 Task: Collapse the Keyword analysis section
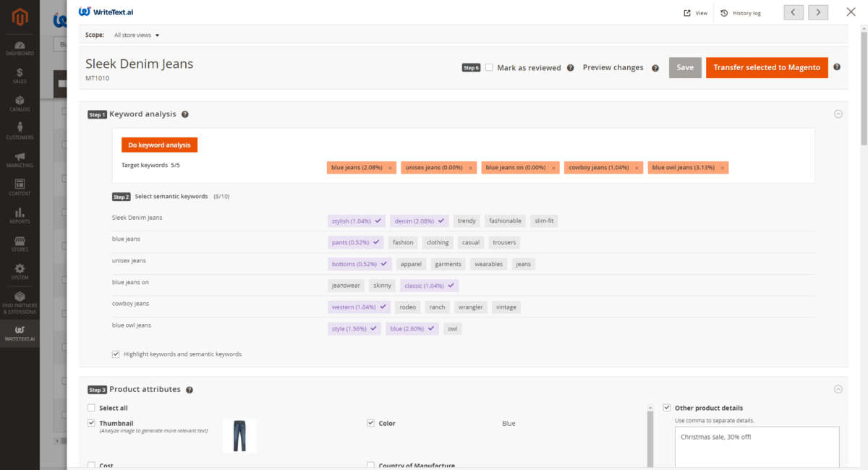[x=838, y=114]
